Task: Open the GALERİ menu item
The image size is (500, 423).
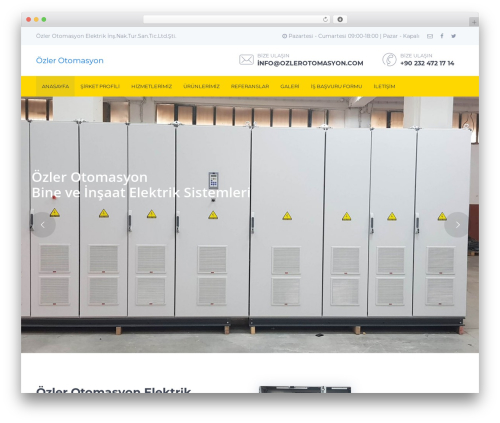Action: (x=290, y=86)
